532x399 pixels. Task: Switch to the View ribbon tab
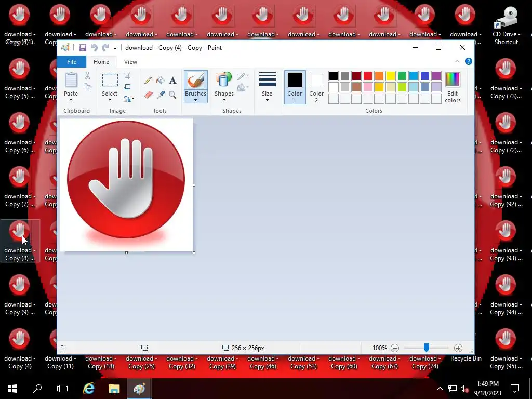(130, 62)
